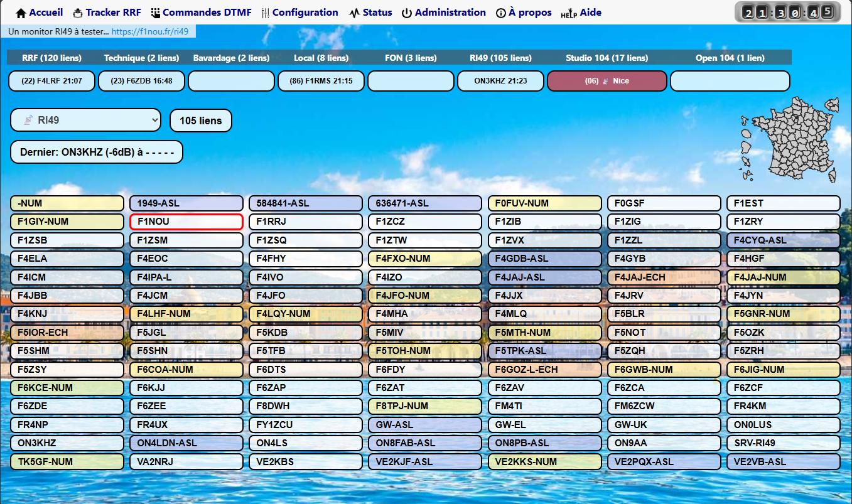Click the highlighted Nice room button

(x=607, y=81)
